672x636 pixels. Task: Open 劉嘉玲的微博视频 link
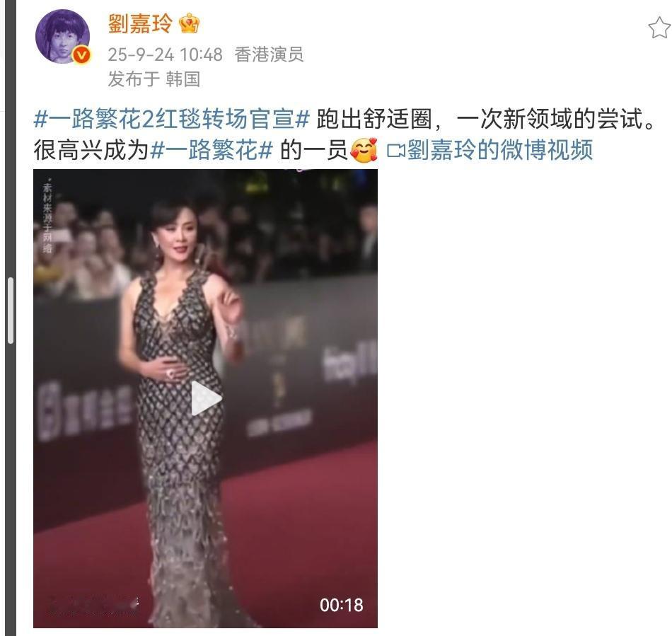pyautogui.click(x=499, y=150)
